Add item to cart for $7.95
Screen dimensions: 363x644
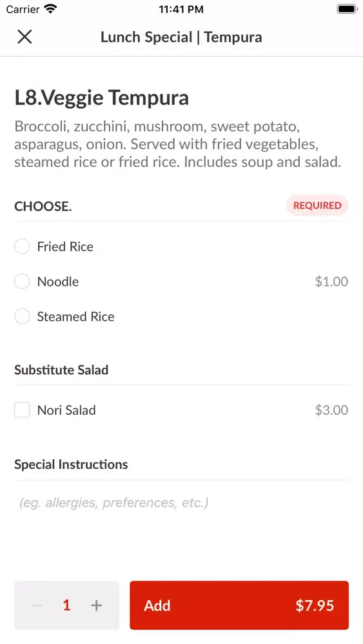click(239, 605)
